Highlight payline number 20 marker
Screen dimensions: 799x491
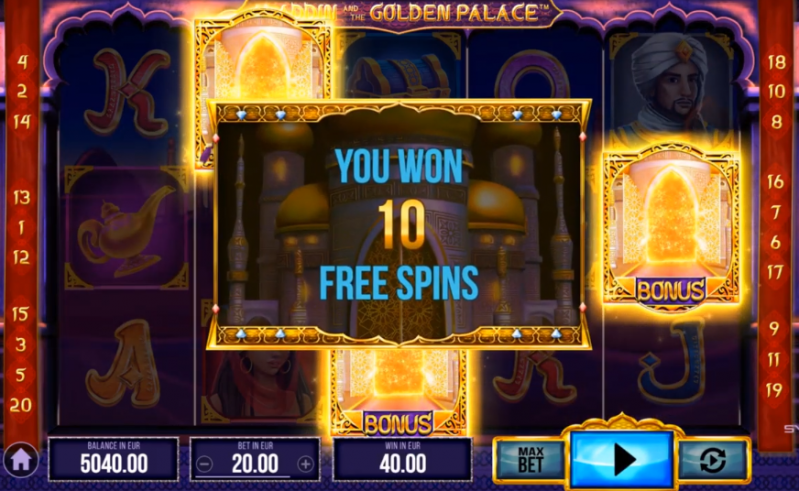tap(20, 405)
